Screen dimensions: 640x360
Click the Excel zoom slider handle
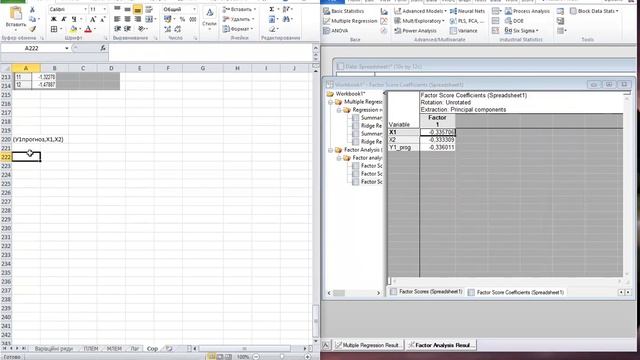(282, 357)
